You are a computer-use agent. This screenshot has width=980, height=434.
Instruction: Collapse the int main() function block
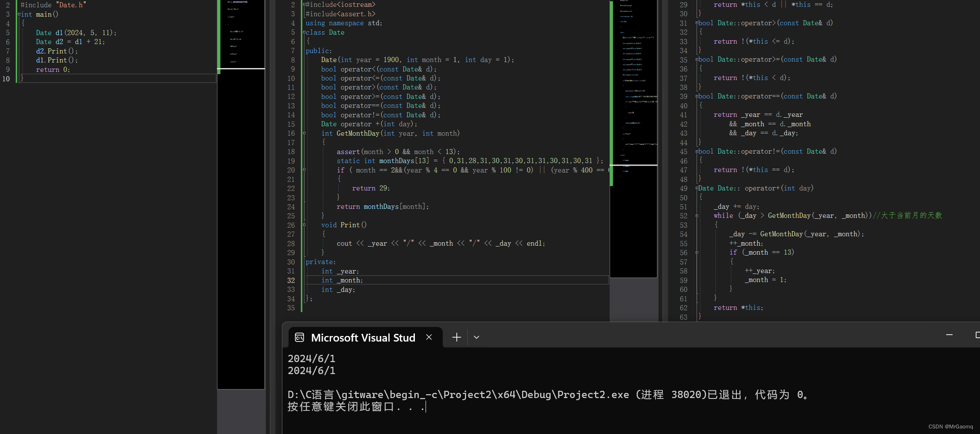pos(19,15)
